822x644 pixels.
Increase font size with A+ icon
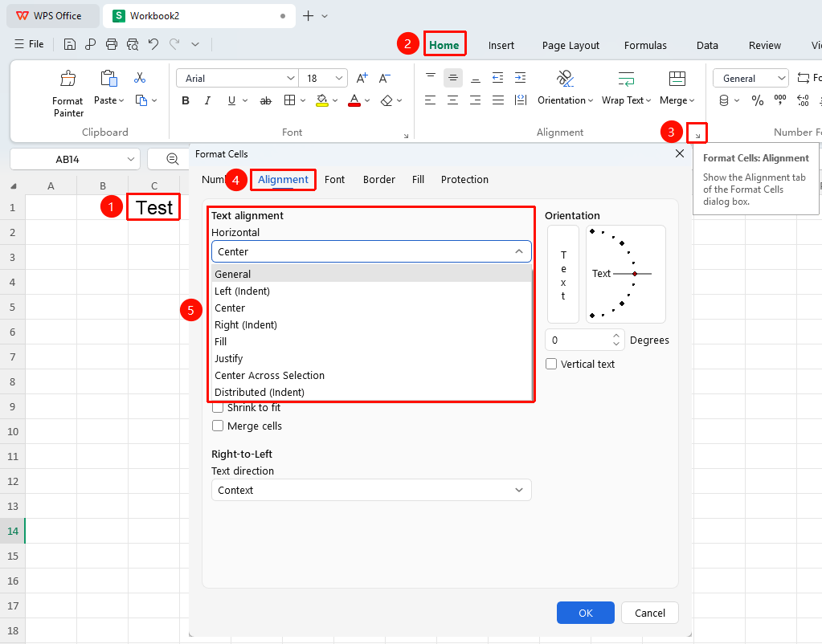[x=362, y=79]
